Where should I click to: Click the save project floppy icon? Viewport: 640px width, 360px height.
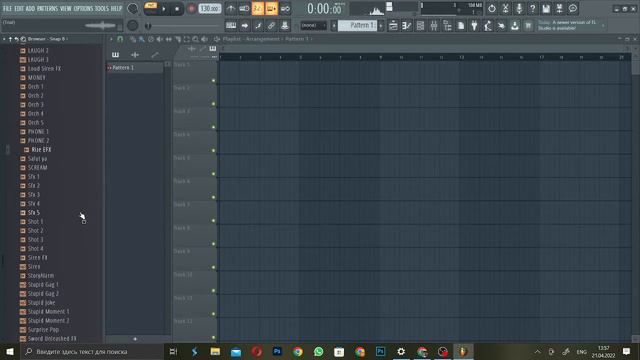coord(546,9)
